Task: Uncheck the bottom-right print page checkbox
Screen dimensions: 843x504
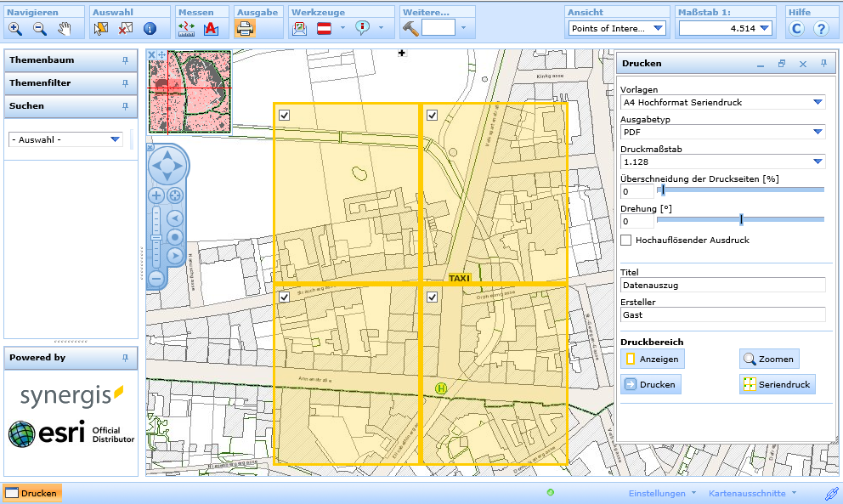Action: pos(432,297)
